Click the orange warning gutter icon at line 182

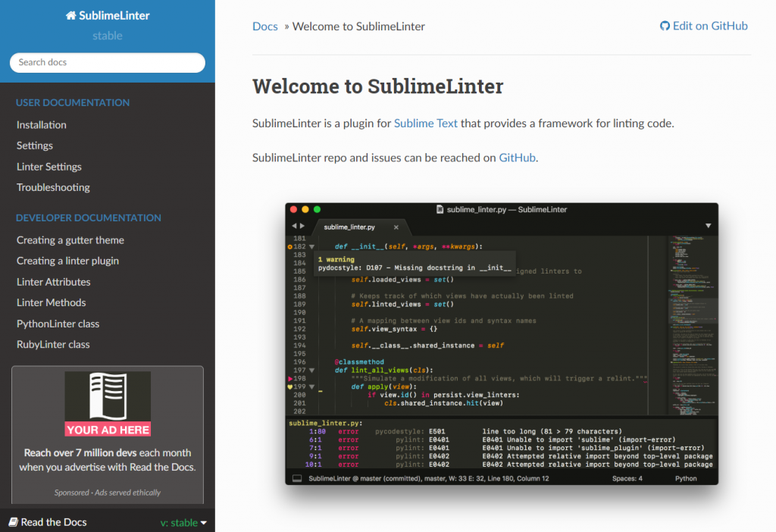289,247
